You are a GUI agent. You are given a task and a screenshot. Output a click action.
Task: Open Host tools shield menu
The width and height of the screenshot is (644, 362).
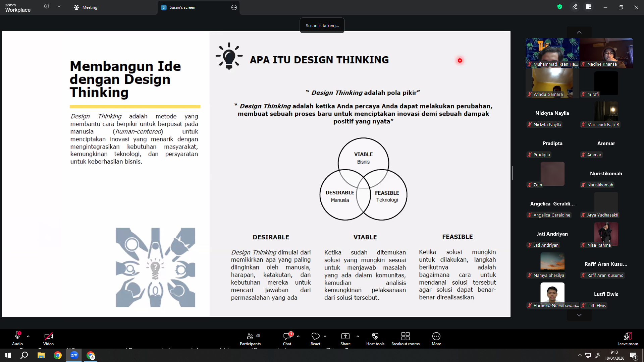point(375,339)
